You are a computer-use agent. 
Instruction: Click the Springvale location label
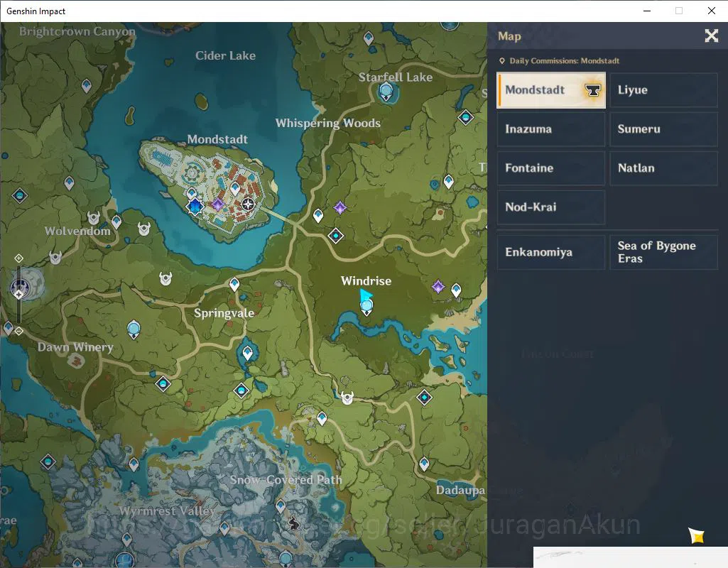click(x=224, y=313)
